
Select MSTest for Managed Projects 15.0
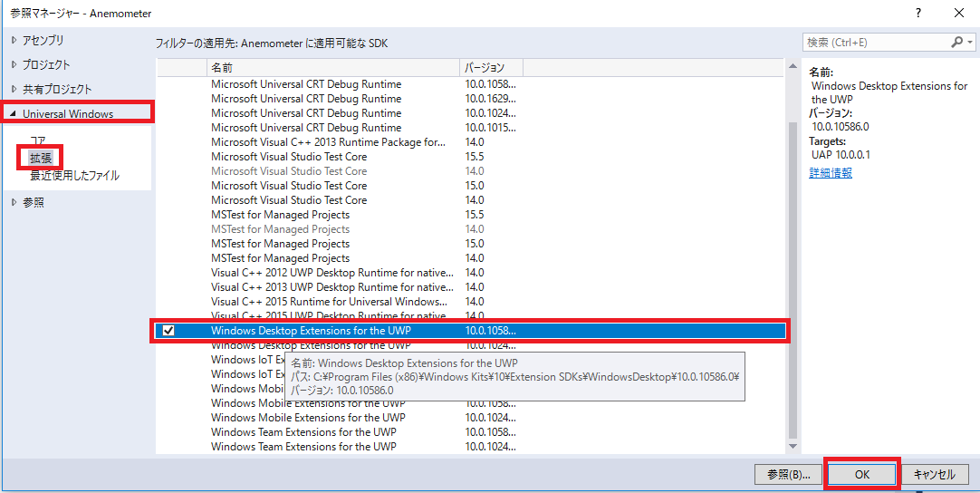469,244
